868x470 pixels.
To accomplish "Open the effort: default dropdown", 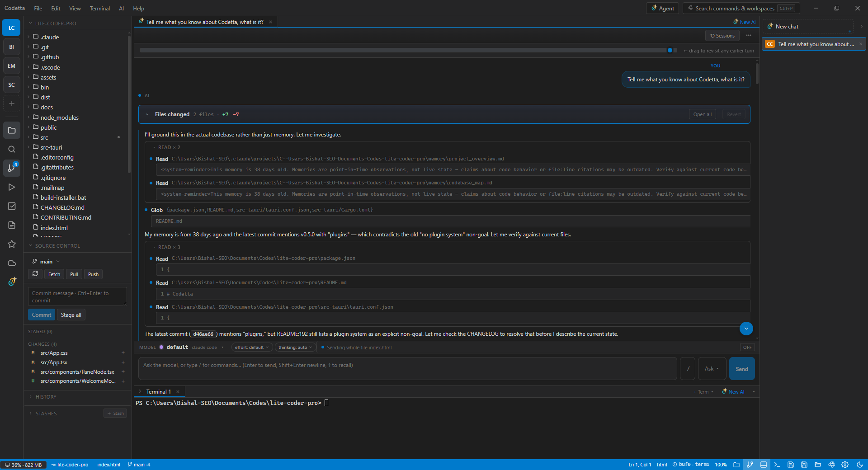I will [252, 348].
